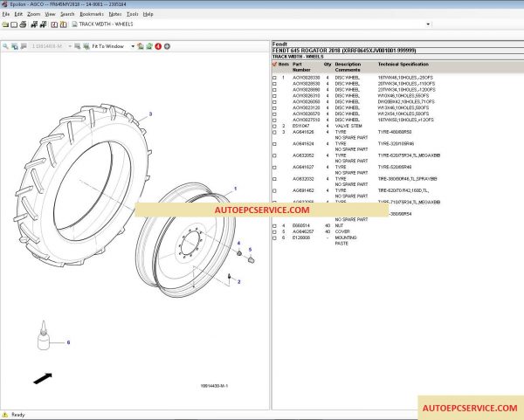Viewport: 524px width, 420px height.
Task: Click the Technical Specification column header
Action: coord(403,64)
